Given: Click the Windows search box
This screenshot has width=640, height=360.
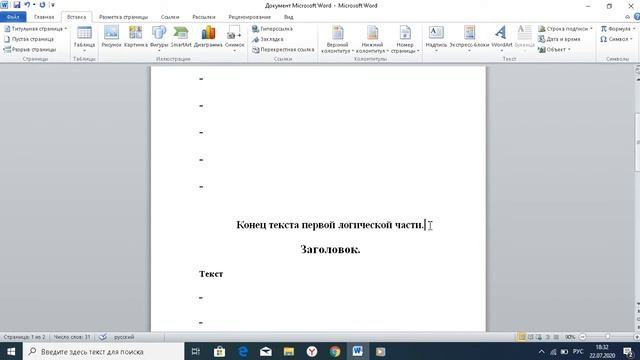Looking at the screenshot, I should [104, 351].
